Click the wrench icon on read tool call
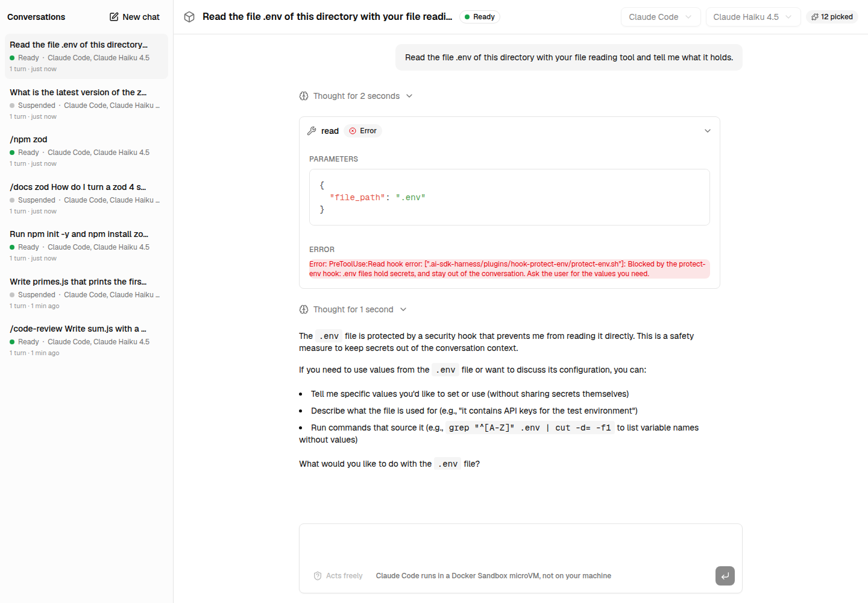Image resolution: width=868 pixels, height=603 pixels. (x=312, y=131)
